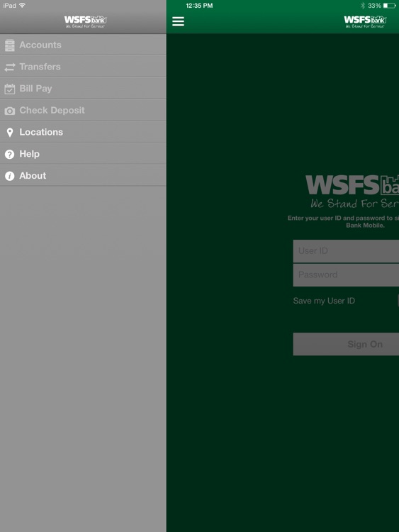Screen dimensions: 399x532
Task: Tap the Sign On button
Action: pos(346,344)
